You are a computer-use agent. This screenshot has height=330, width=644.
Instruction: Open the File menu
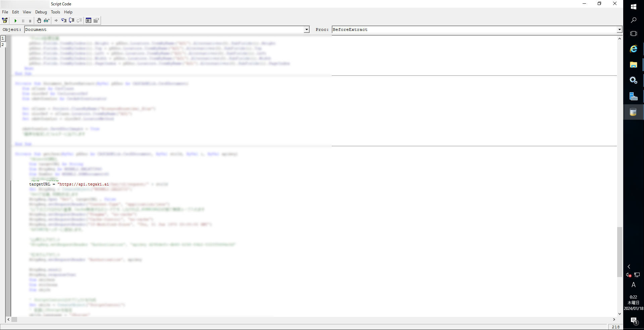pos(5,12)
